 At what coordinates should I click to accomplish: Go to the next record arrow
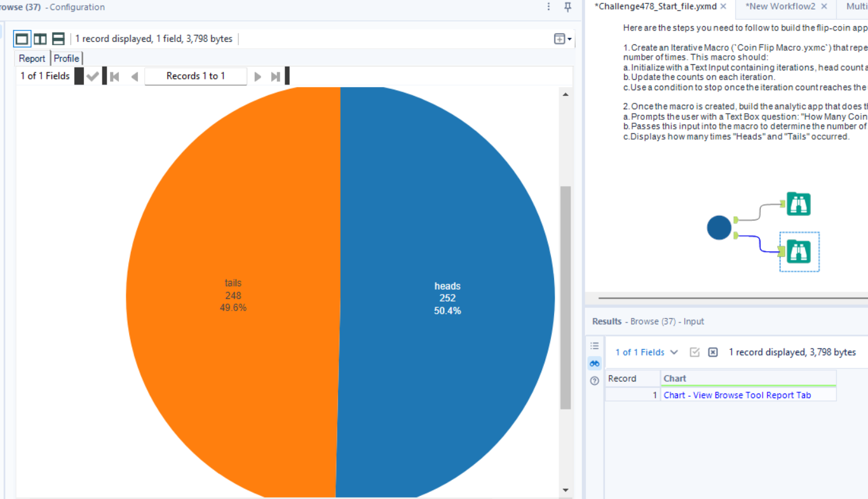click(x=257, y=76)
